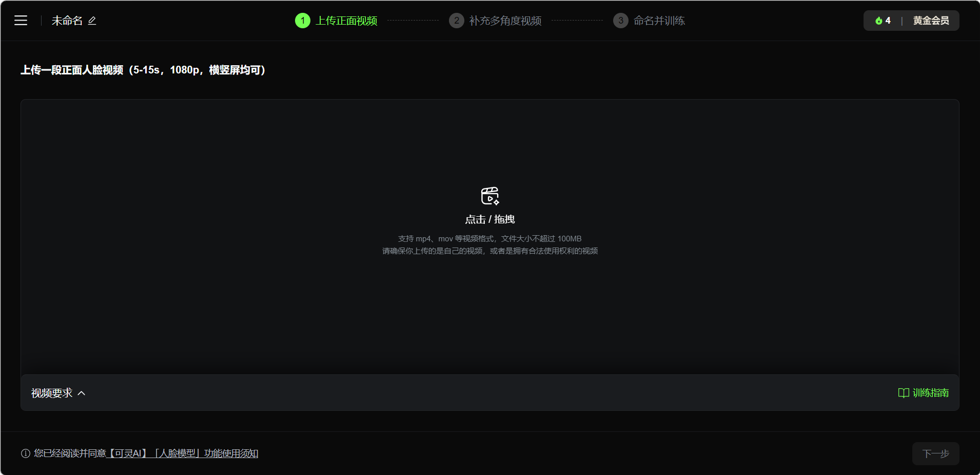The height and width of the screenshot is (475, 980).
Task: Collapse the 视频要求 section via its chevron
Action: (82, 393)
